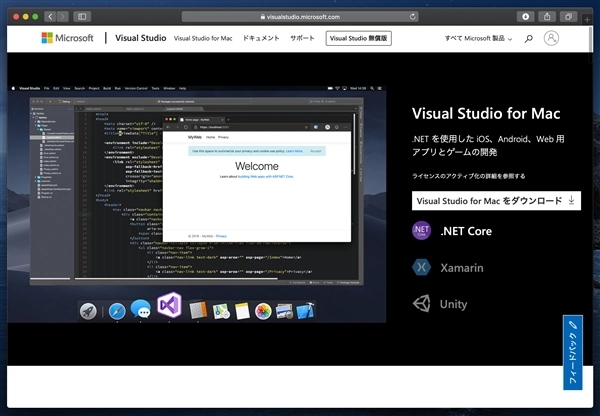Viewport: 600px width, 416px height.
Task: Show the Safari tab overview
Action: coord(568,16)
